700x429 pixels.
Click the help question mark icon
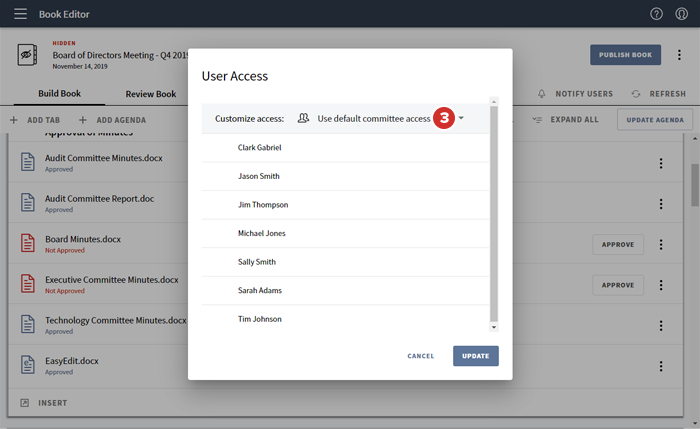(x=656, y=14)
